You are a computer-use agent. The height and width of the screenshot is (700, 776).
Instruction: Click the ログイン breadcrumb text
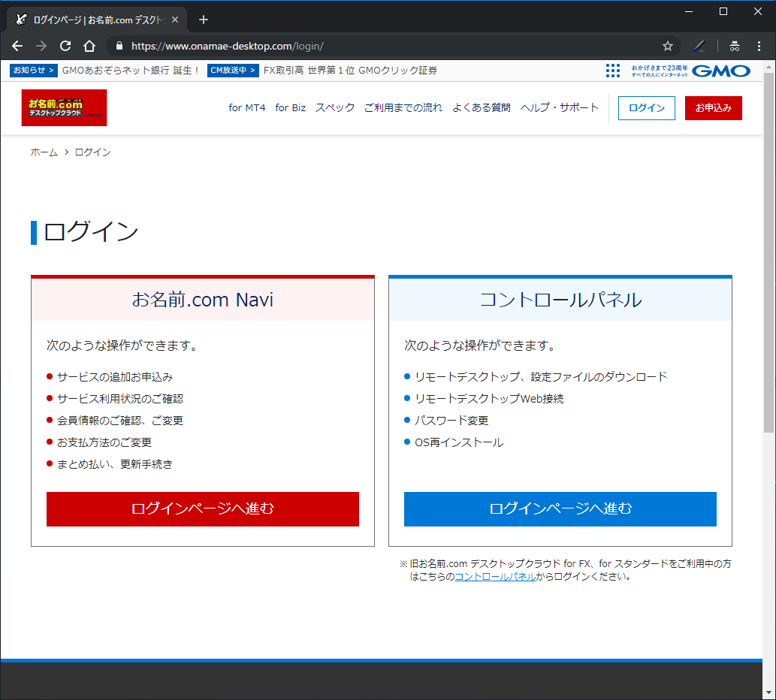(92, 152)
